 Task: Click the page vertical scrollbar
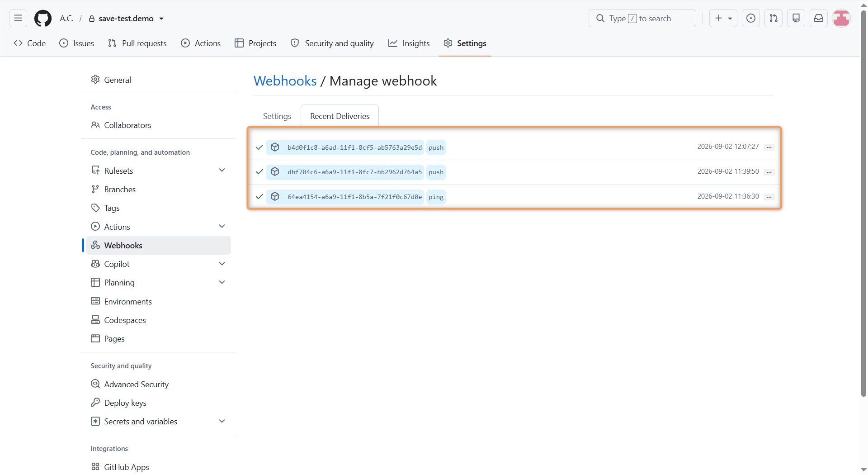click(x=863, y=204)
